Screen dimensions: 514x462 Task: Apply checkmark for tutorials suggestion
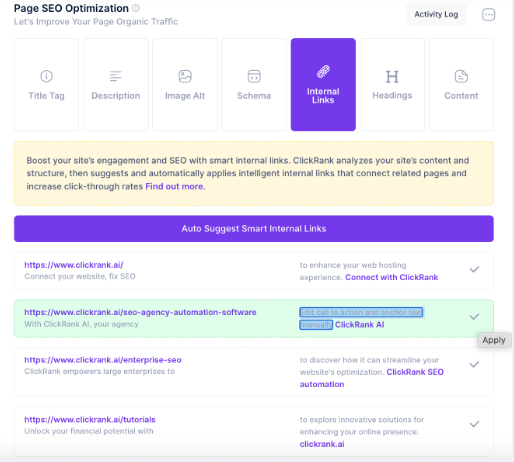click(x=474, y=424)
